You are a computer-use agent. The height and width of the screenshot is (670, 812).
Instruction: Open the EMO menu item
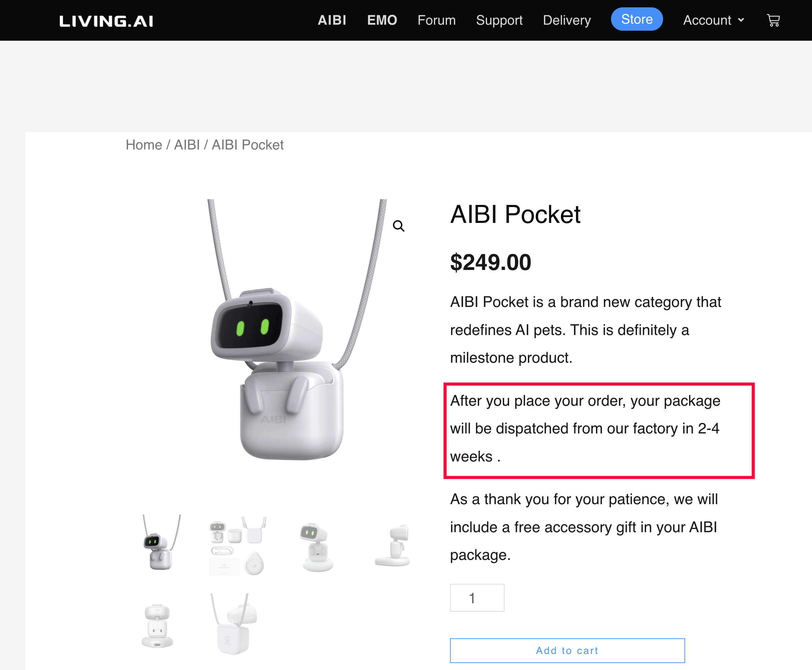[382, 20]
